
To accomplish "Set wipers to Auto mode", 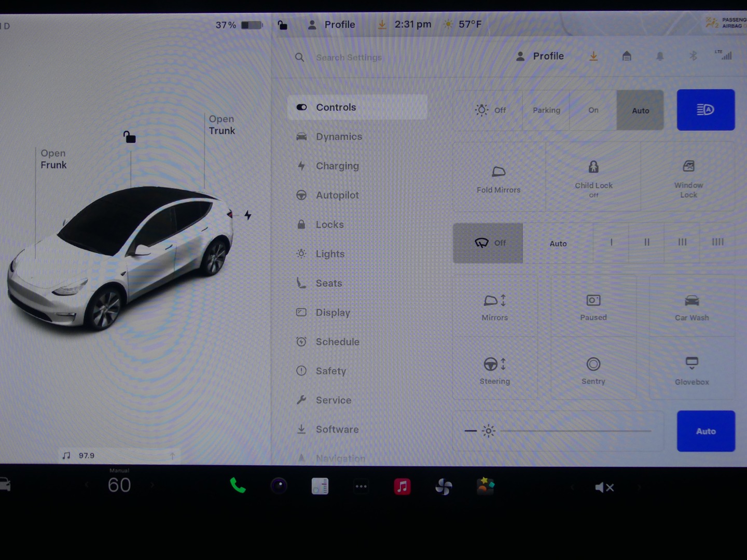I will pos(558,243).
